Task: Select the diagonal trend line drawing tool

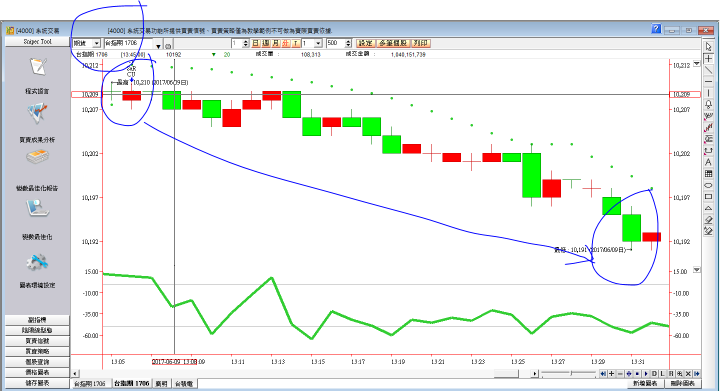Action: point(709,70)
